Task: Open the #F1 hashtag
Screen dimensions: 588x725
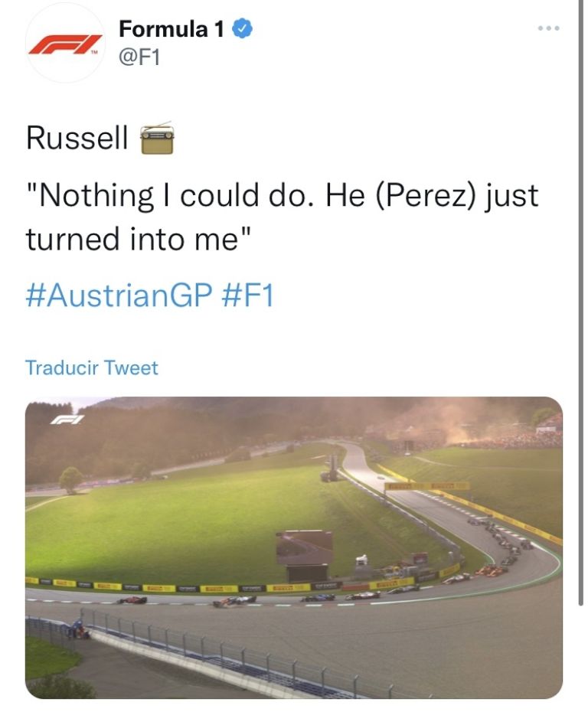Action: [x=247, y=296]
